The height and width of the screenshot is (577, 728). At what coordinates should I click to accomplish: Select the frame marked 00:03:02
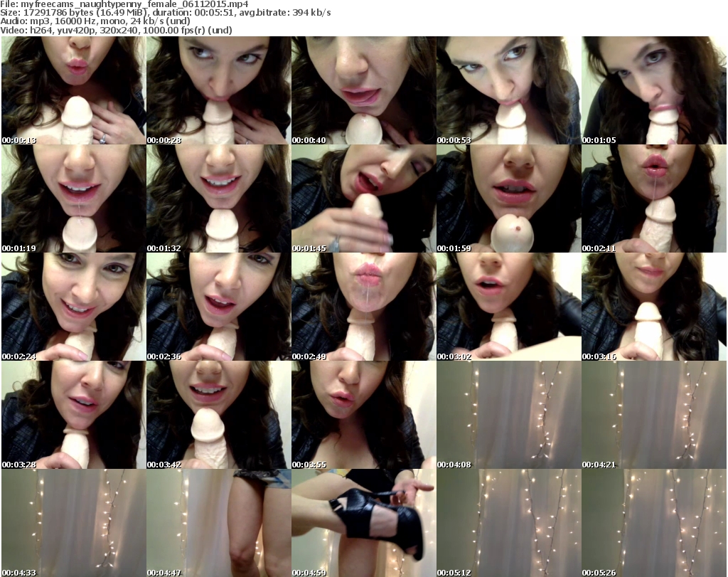click(509, 307)
